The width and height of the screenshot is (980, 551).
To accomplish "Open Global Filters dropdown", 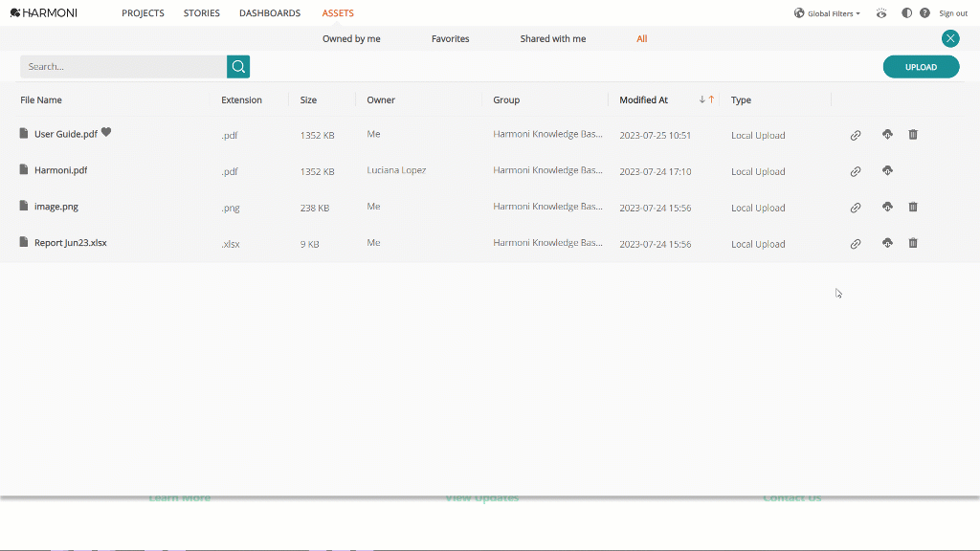I will pyautogui.click(x=828, y=13).
